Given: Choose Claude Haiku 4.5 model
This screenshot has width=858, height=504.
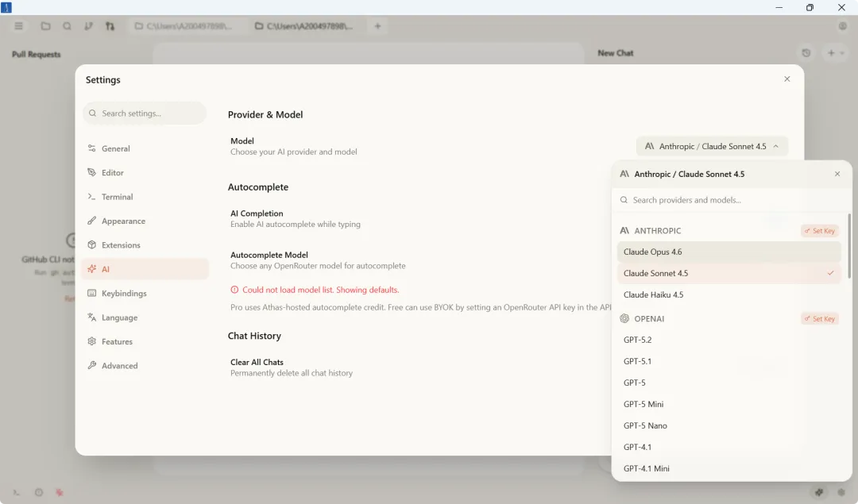Looking at the screenshot, I should coord(729,294).
